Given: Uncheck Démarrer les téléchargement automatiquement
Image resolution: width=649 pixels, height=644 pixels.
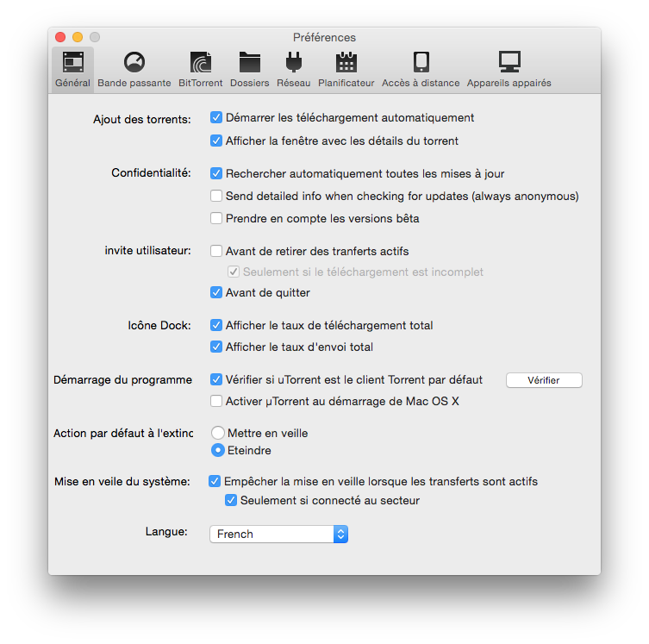Looking at the screenshot, I should coord(216,117).
